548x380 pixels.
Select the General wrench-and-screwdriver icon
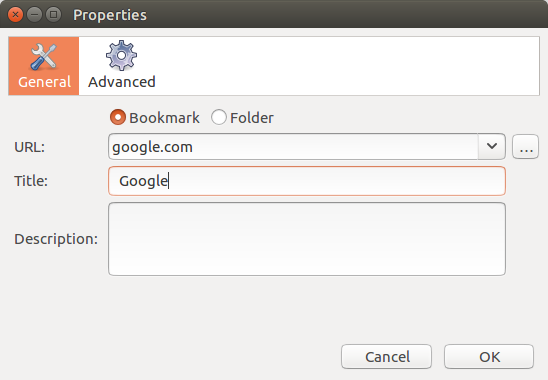click(x=44, y=57)
